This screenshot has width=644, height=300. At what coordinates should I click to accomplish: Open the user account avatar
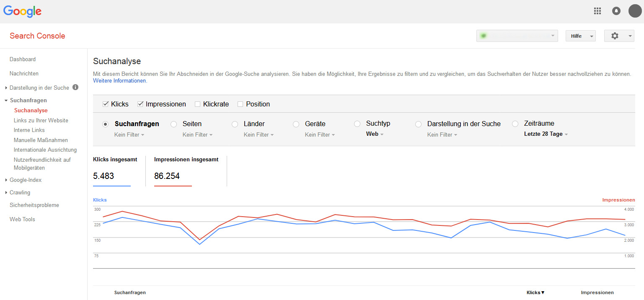635,11
